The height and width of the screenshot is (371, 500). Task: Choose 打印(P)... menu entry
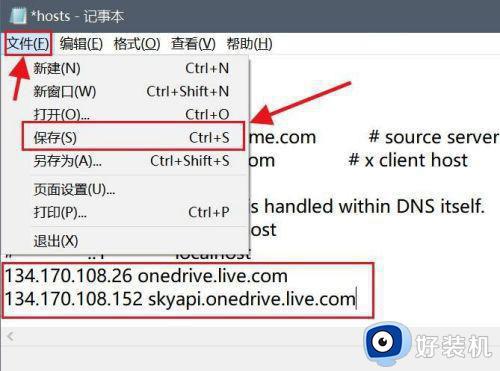tap(131, 212)
